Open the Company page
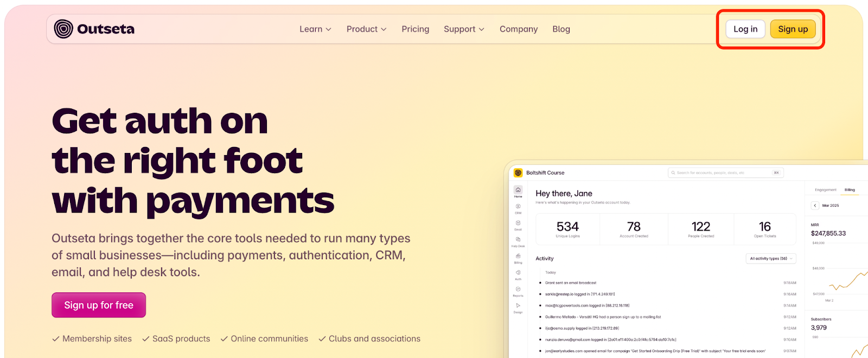 pos(519,29)
